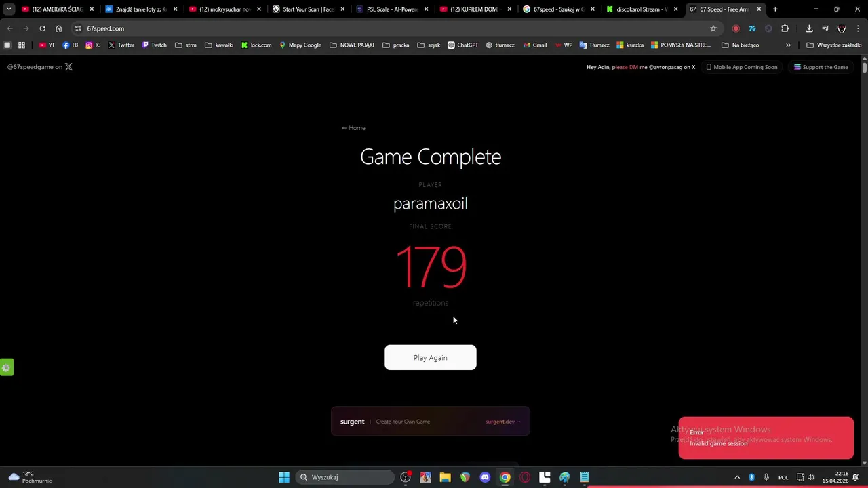This screenshot has width=868, height=488.
Task: Click the player name paramaxoil
Action: [431, 204]
